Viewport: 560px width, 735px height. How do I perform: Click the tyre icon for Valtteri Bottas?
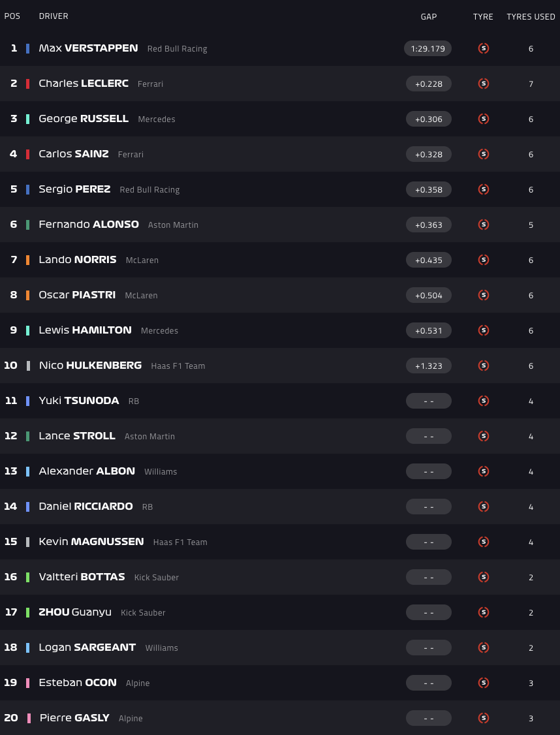click(484, 577)
